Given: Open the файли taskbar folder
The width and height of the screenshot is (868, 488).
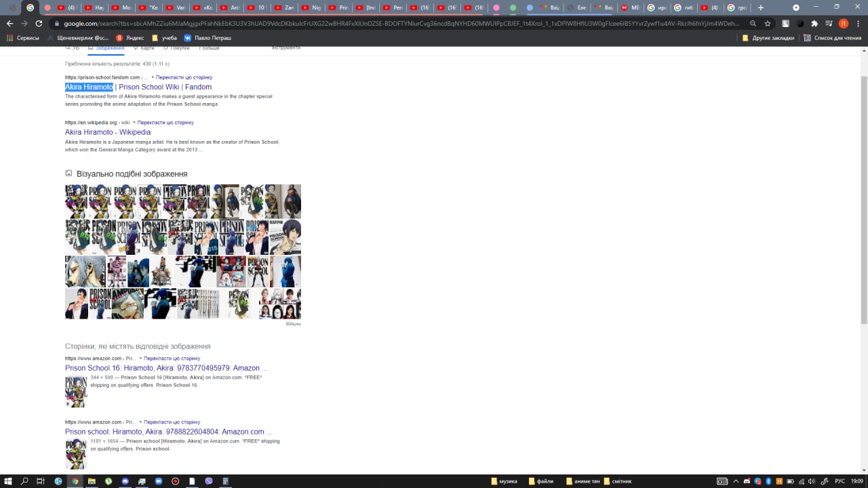Looking at the screenshot, I should tap(541, 481).
